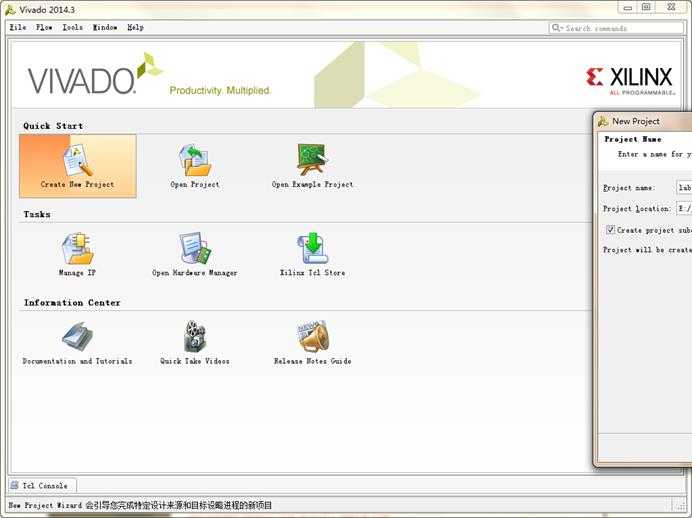Toggle Create project subdirectory checkbox
This screenshot has height=518, width=692.
[x=610, y=229]
